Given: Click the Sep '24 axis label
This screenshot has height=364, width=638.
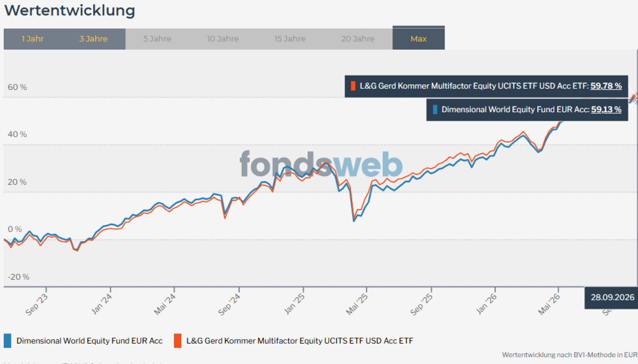Looking at the screenshot, I should pos(230,304).
